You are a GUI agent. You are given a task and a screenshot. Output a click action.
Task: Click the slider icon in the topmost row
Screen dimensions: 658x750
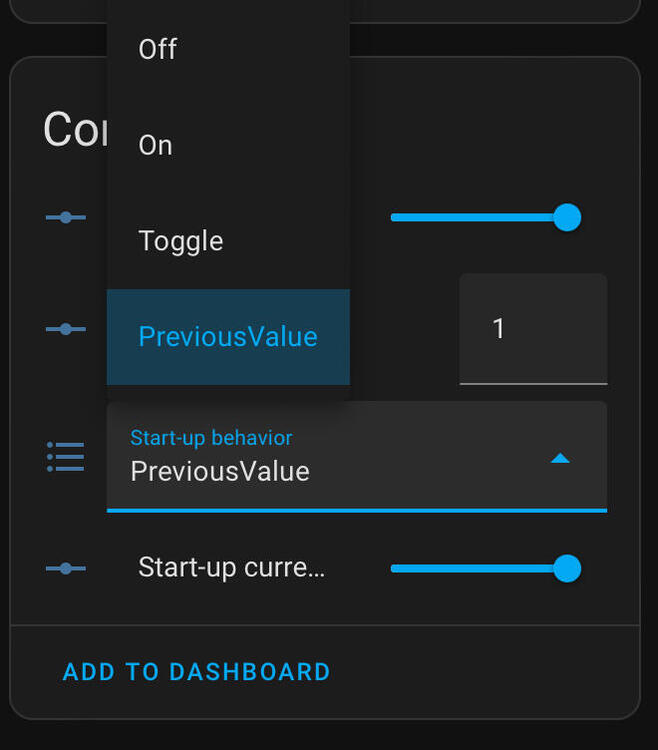[x=66, y=217]
